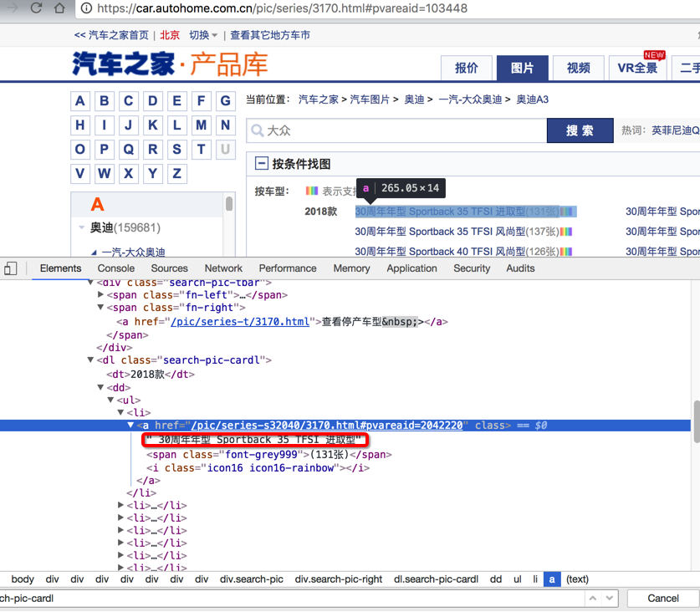Open the Audits tab
The image size is (700, 612).
tap(520, 268)
